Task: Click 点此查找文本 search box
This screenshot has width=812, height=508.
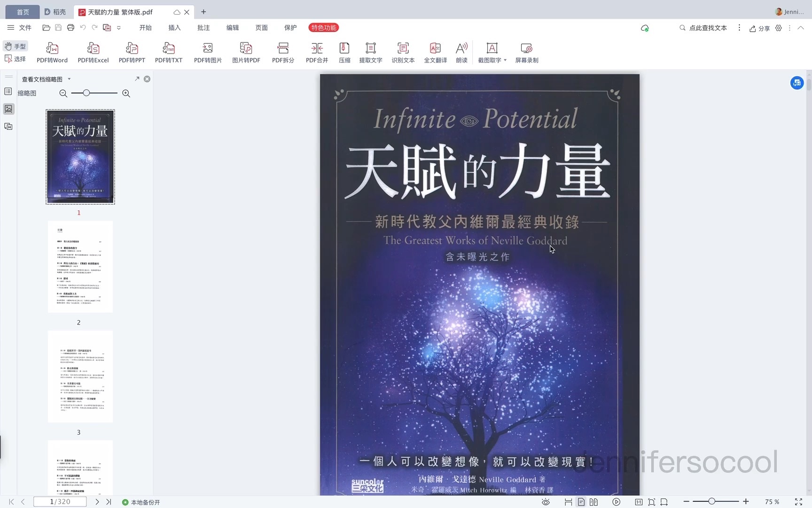Action: click(703, 28)
